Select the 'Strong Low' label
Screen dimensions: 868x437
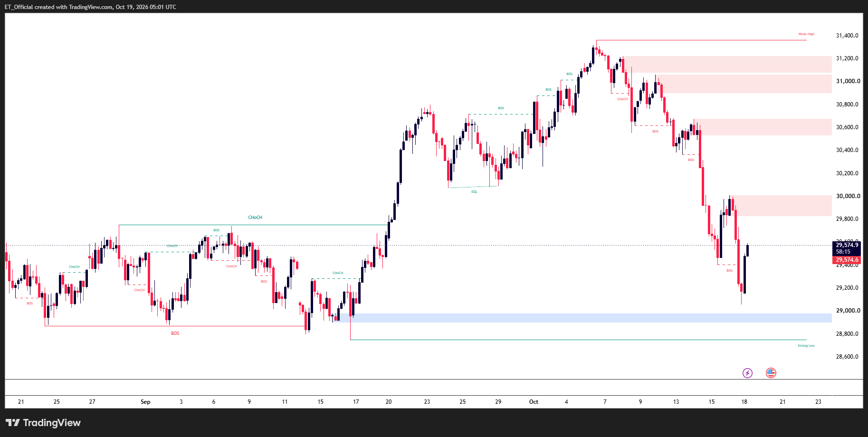point(806,346)
